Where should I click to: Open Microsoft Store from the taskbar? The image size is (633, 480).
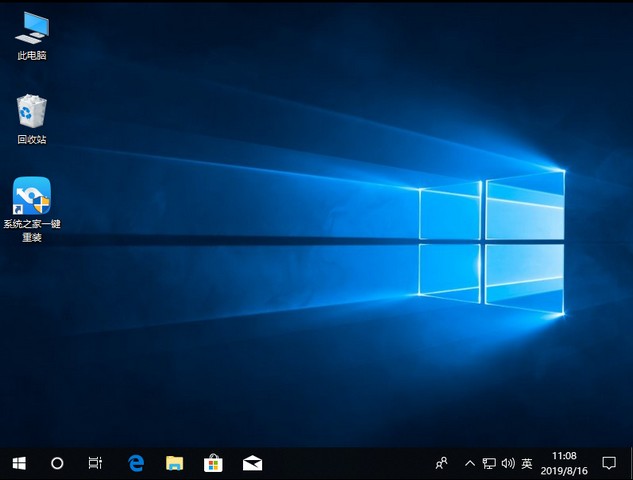click(x=213, y=463)
